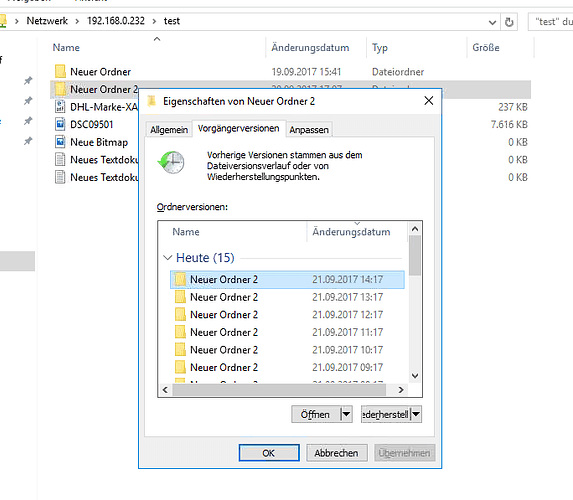Switch to the Anpassen tab
This screenshot has height=500, width=573.
309,130
